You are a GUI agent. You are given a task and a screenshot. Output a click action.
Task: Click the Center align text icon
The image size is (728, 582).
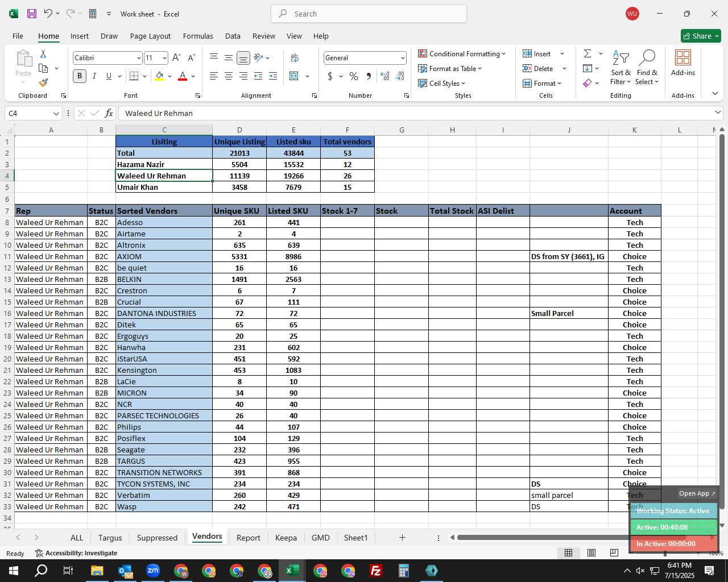(x=228, y=76)
